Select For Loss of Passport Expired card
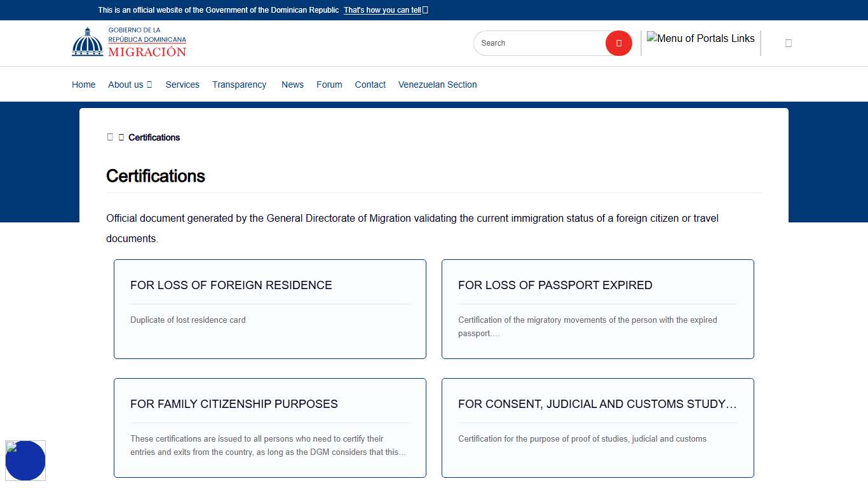This screenshot has width=868, height=488. click(597, 309)
